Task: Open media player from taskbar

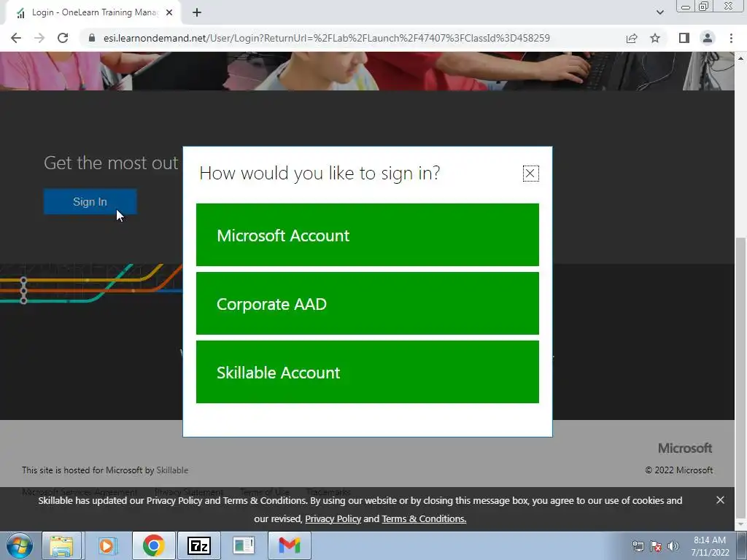Action: [x=108, y=545]
